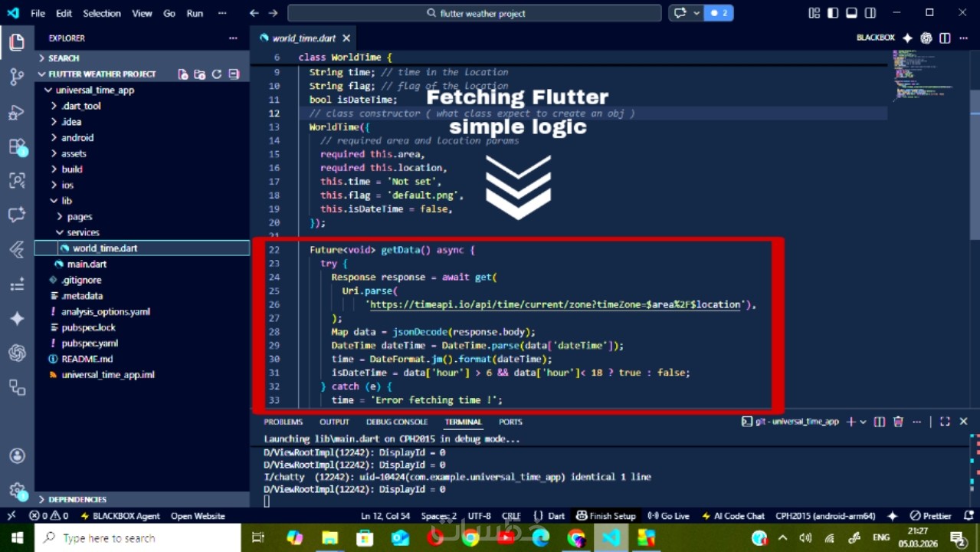
Task: Switch to the PORTS panel tab
Action: tap(510, 422)
